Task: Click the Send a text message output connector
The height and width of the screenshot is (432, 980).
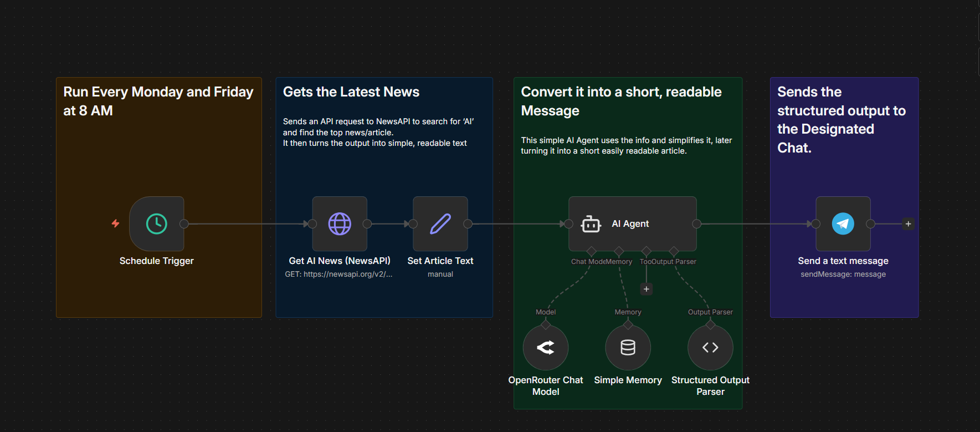Action: coord(870,224)
